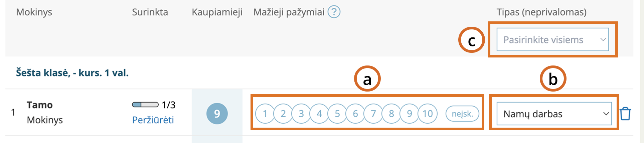Screen dimensions: 644x143
Task: Select grade 10 circle
Action: click(x=428, y=114)
